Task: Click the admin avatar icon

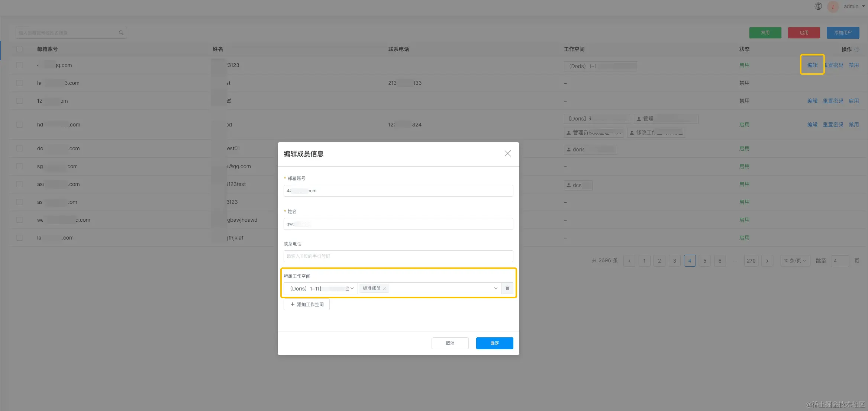Action: pyautogui.click(x=833, y=7)
